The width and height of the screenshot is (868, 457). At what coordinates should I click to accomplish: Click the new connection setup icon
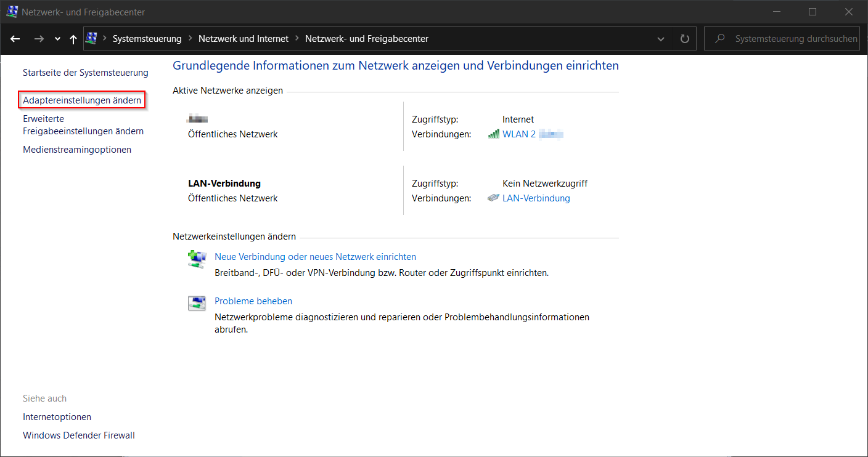click(197, 259)
